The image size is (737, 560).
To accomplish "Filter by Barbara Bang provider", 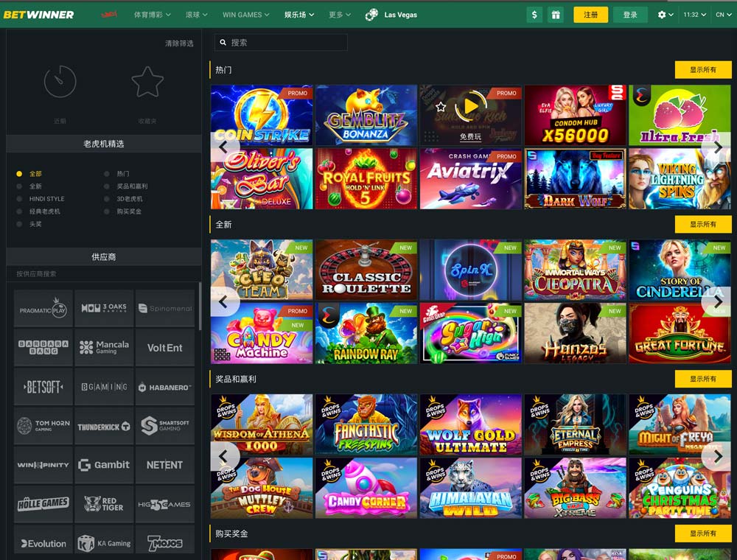I will point(43,348).
